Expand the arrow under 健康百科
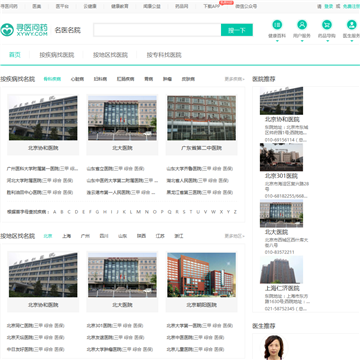The height and width of the screenshot is (360, 360). tap(277, 41)
